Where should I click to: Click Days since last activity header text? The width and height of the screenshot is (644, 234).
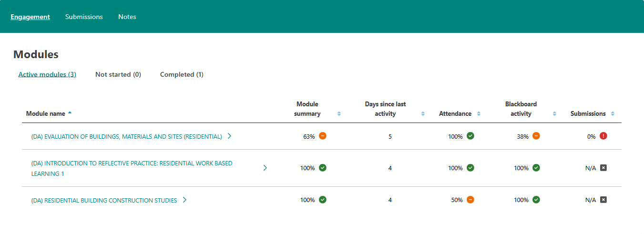click(x=386, y=109)
